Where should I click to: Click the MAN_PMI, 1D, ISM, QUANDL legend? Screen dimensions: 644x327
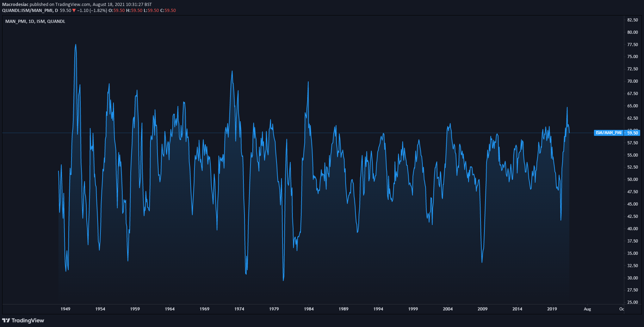tap(35, 21)
